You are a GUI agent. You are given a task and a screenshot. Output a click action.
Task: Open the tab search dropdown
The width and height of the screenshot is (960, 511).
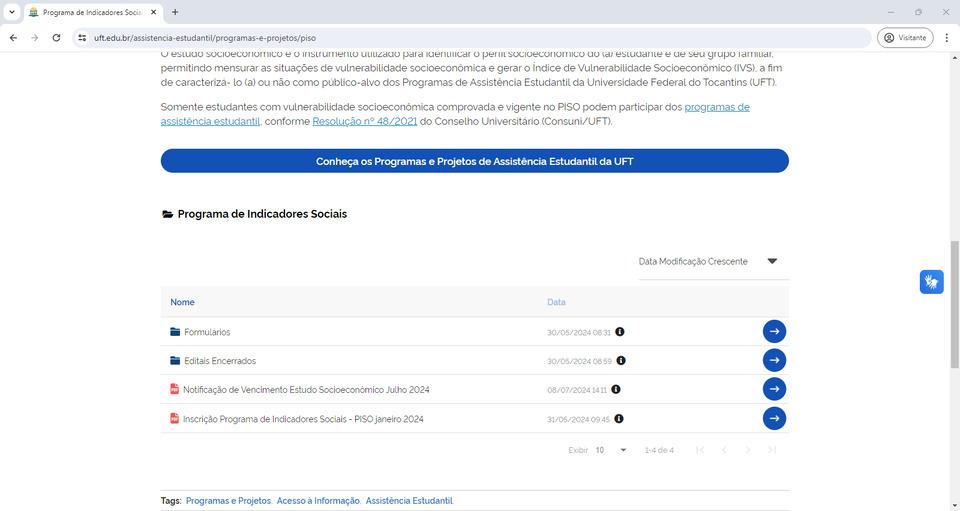(12, 12)
